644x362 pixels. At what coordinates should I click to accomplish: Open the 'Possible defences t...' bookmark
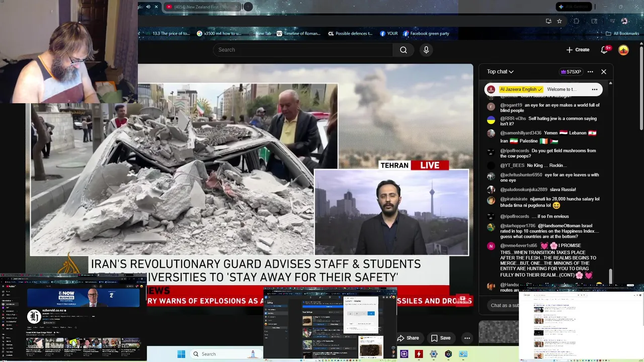[x=350, y=34]
